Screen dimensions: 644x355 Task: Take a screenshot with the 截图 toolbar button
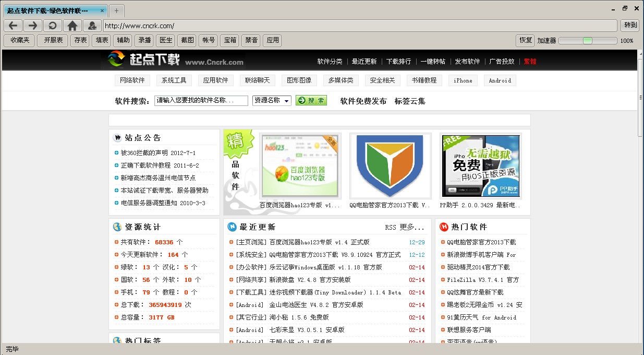pyautogui.click(x=187, y=40)
